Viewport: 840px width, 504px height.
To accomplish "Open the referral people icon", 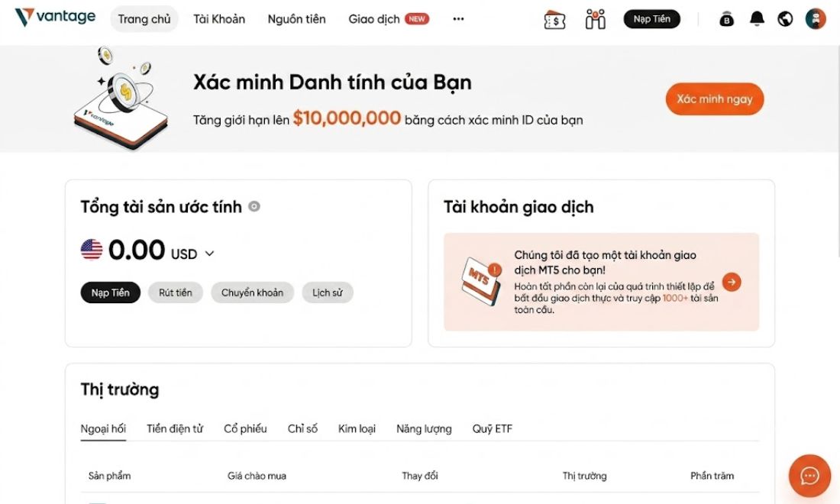I will pyautogui.click(x=595, y=19).
